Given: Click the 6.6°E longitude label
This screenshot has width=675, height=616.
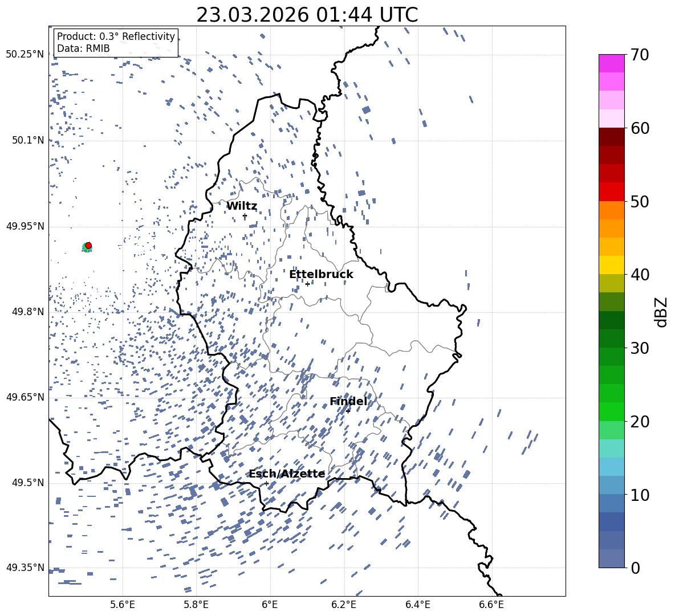Looking at the screenshot, I should (x=491, y=605).
